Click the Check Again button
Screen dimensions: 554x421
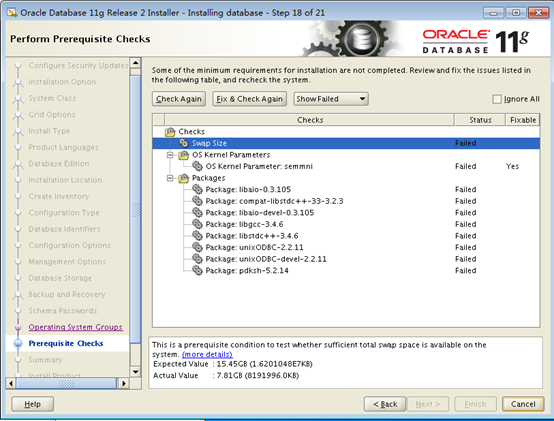pos(179,99)
